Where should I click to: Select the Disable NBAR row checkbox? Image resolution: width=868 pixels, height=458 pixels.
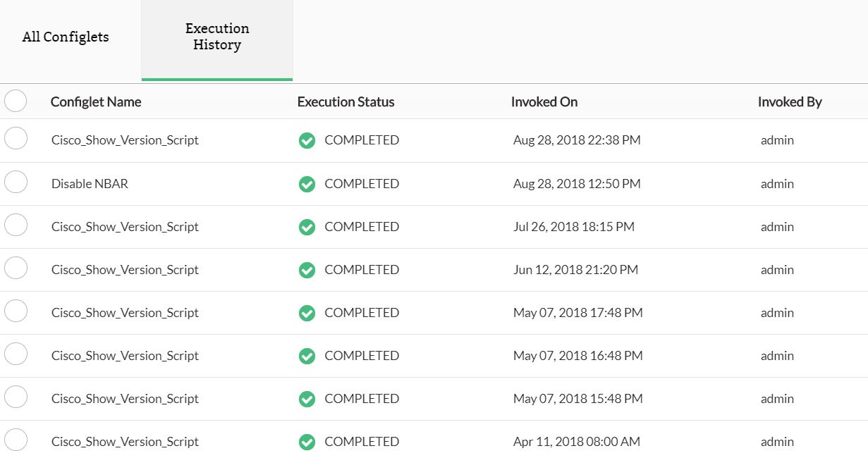pyautogui.click(x=16, y=182)
